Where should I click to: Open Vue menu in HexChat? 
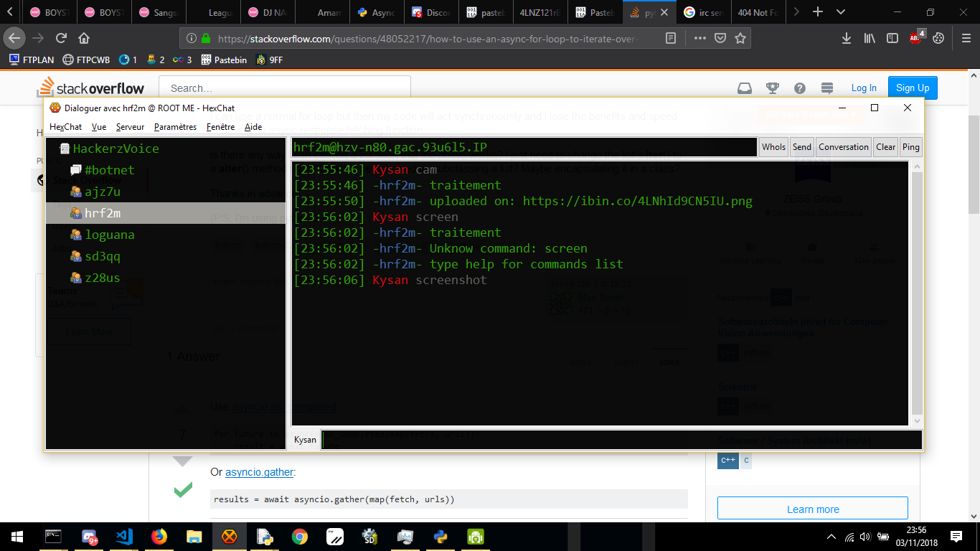[99, 127]
